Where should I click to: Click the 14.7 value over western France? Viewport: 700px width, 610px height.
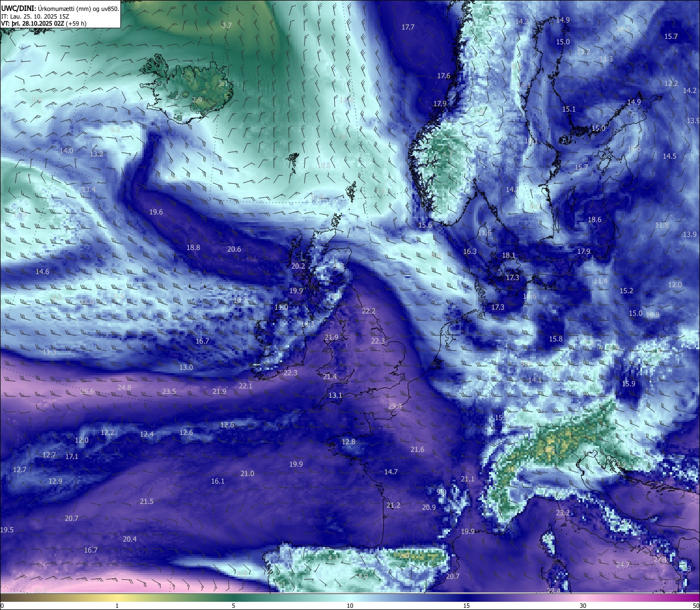(x=391, y=472)
